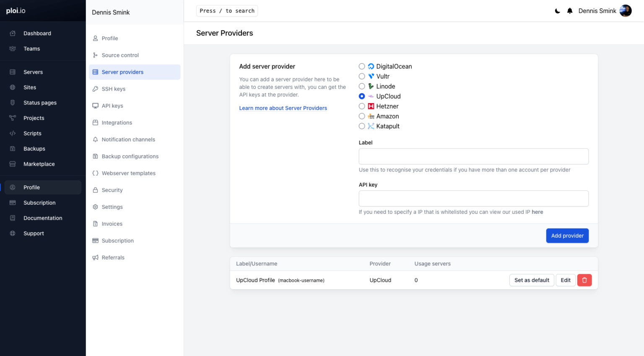Screen dimensions: 644x356
Task: Focus the API key input field
Action: tap(473, 198)
